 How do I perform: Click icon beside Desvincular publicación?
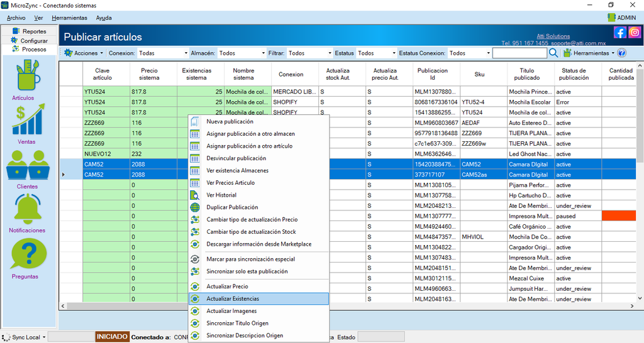pyautogui.click(x=195, y=158)
